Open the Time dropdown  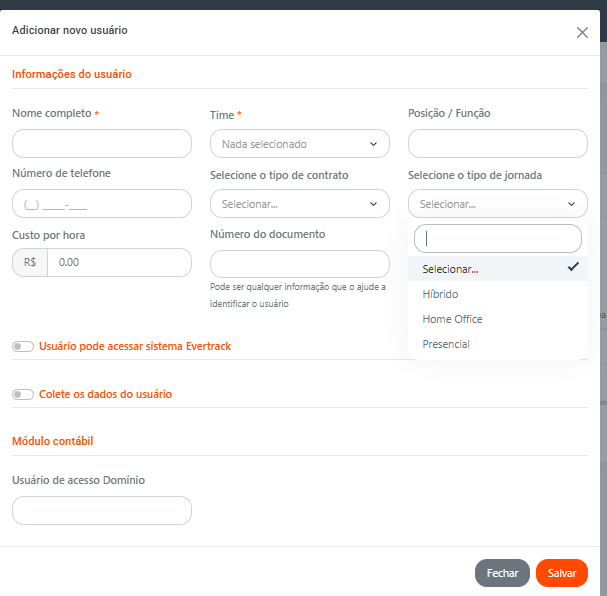(x=299, y=144)
